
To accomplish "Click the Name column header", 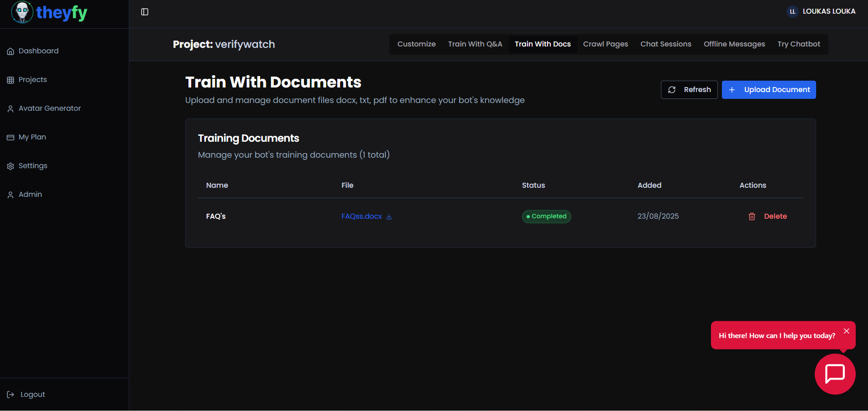I will pyautogui.click(x=217, y=185).
